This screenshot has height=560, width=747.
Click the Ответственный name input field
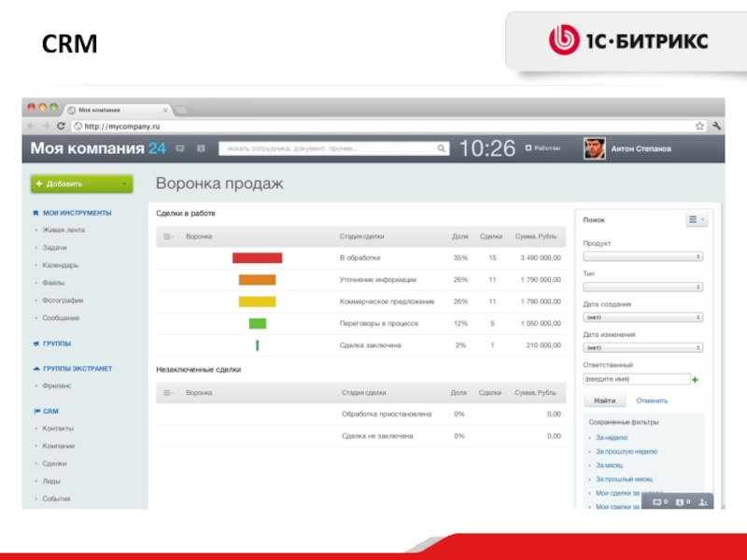637,379
